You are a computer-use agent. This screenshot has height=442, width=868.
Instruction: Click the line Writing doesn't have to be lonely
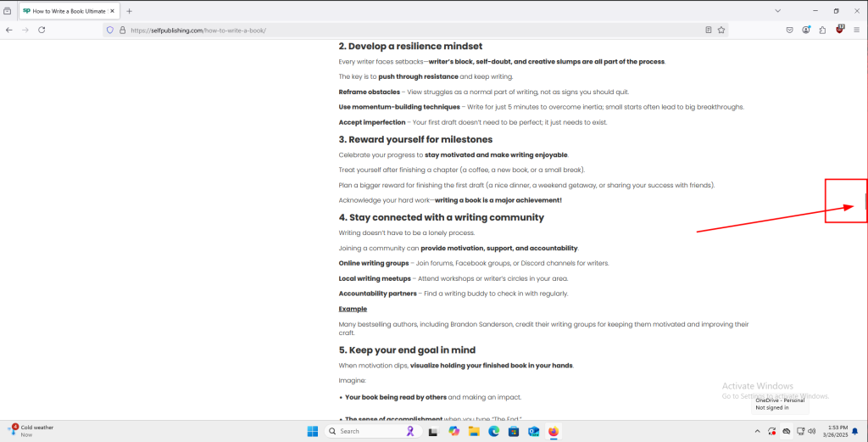[x=407, y=232]
